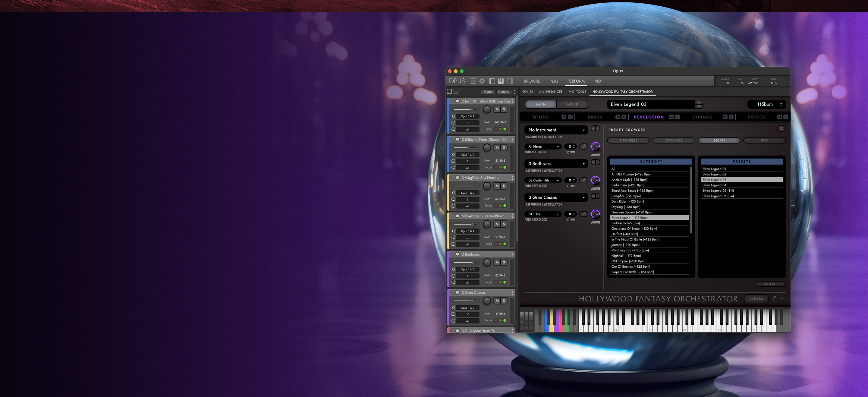Open Opus settings gear
868x397 pixels.
[x=482, y=81]
